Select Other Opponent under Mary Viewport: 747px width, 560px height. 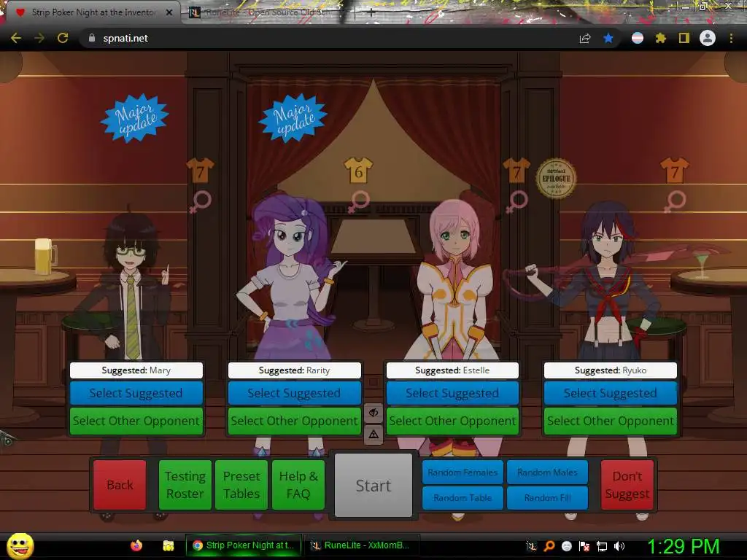136,421
